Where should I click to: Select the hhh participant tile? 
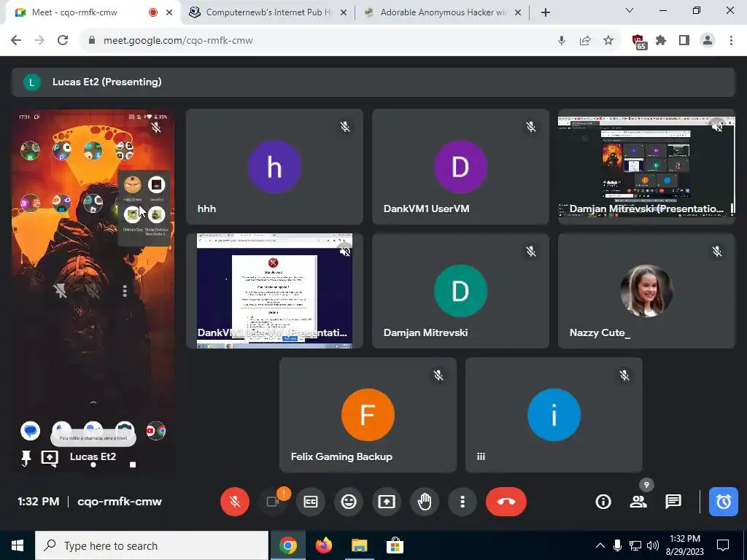274,167
